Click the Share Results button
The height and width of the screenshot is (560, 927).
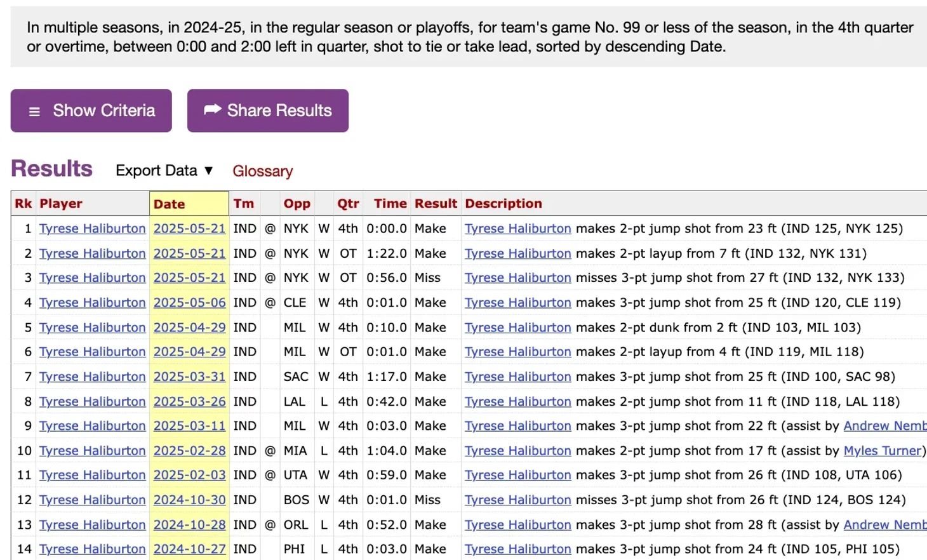(x=267, y=110)
